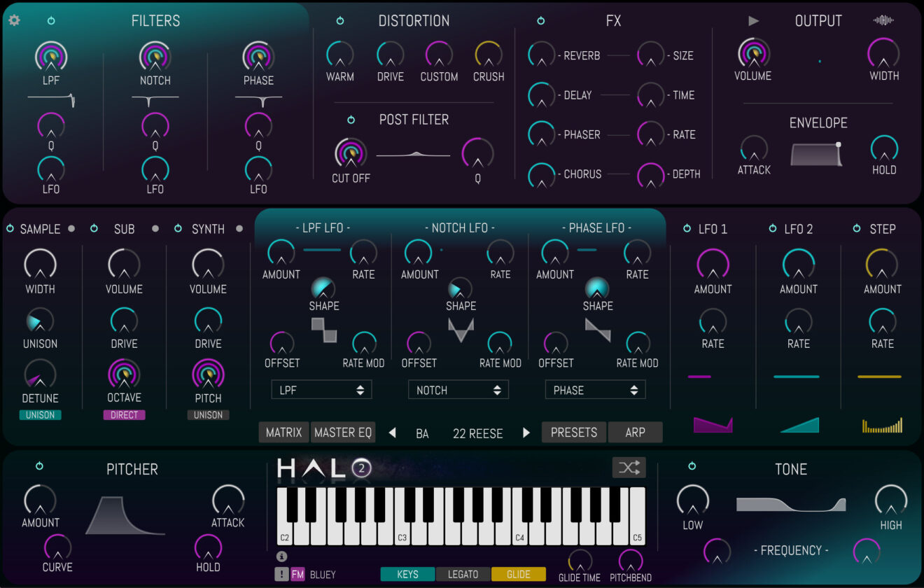
Task: Open the NOTCH routing dropdown
Action: [x=458, y=389]
